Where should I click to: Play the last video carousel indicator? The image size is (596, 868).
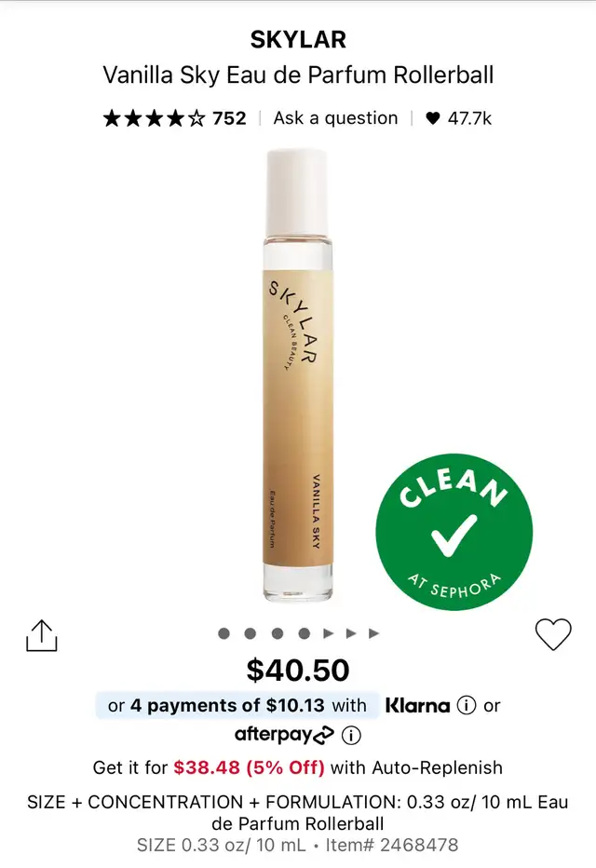pos(374,633)
